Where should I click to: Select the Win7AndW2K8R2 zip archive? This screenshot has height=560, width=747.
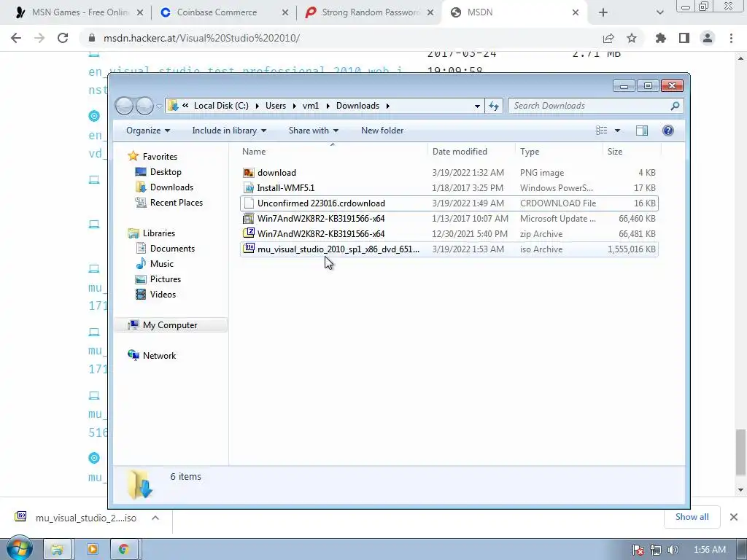pos(449,234)
